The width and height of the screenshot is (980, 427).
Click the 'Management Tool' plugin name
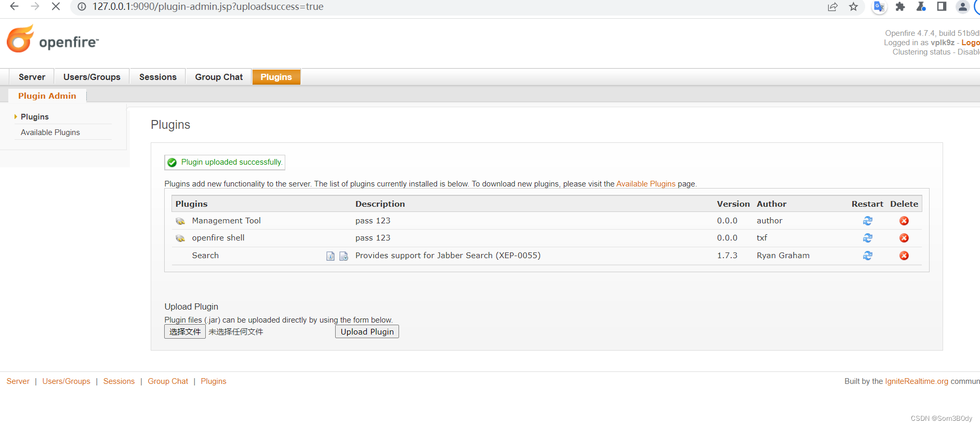[226, 221]
